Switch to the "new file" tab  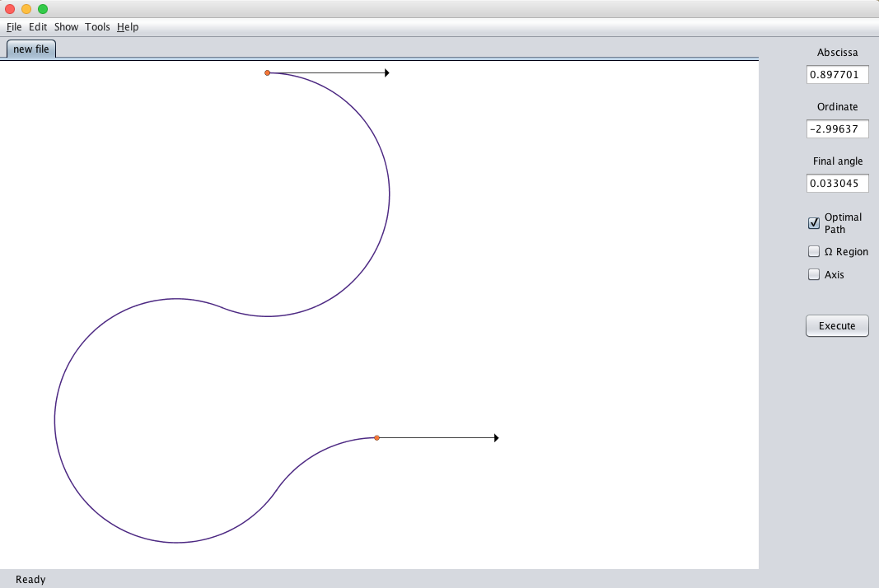(31, 49)
